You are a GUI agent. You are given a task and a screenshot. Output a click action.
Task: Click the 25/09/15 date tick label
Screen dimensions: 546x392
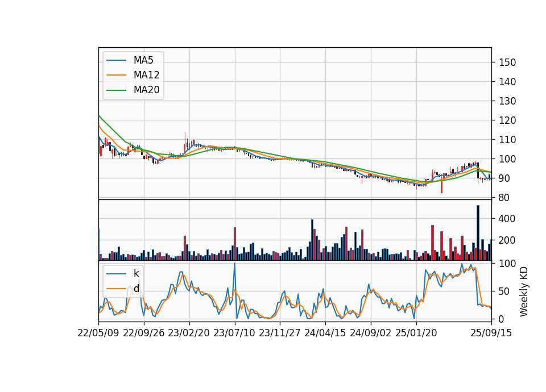click(x=491, y=333)
